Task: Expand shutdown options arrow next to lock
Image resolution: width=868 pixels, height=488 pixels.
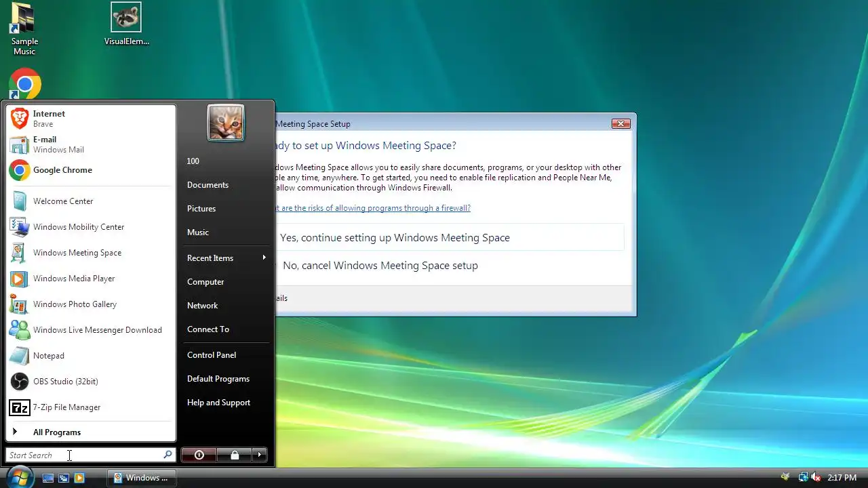Action: (260, 455)
